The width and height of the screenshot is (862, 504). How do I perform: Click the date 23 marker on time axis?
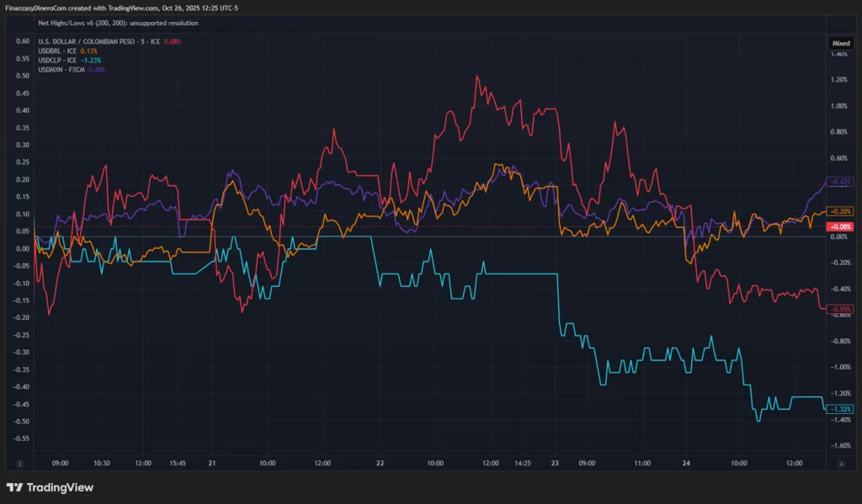555,463
